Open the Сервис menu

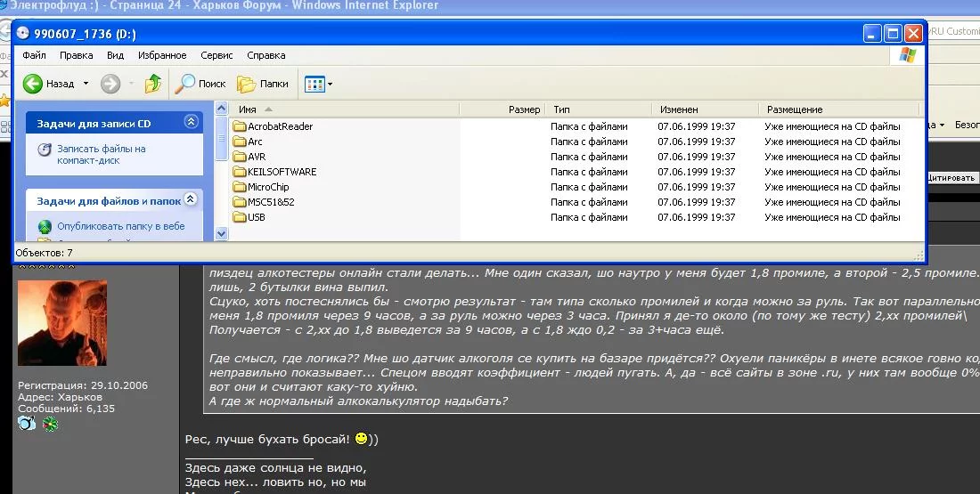[x=216, y=55]
